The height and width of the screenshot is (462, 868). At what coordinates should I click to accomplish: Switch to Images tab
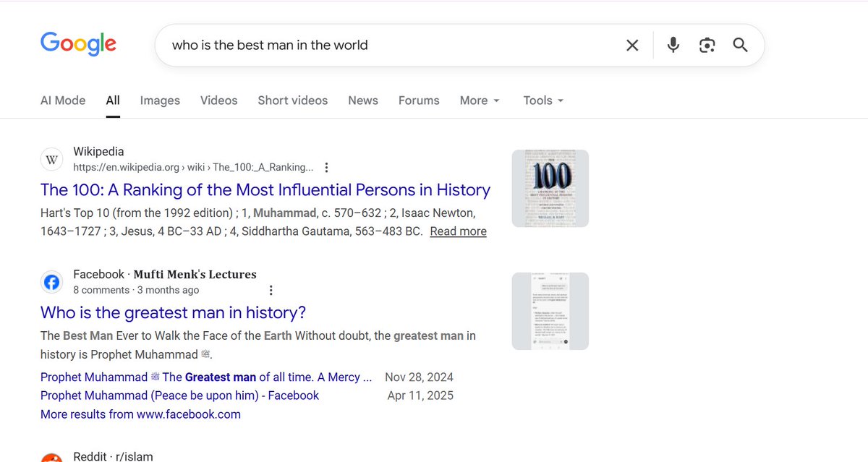pyautogui.click(x=160, y=100)
